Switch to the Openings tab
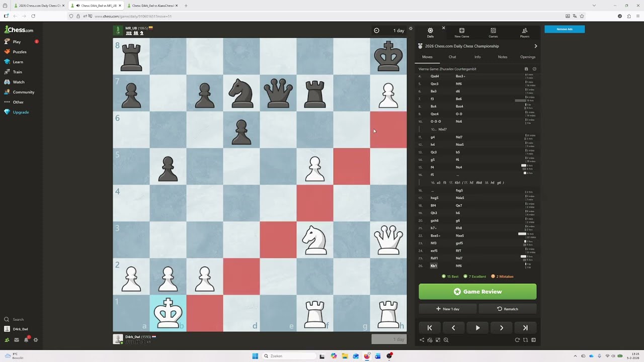Viewport: 644px width, 362px height. pos(528,57)
